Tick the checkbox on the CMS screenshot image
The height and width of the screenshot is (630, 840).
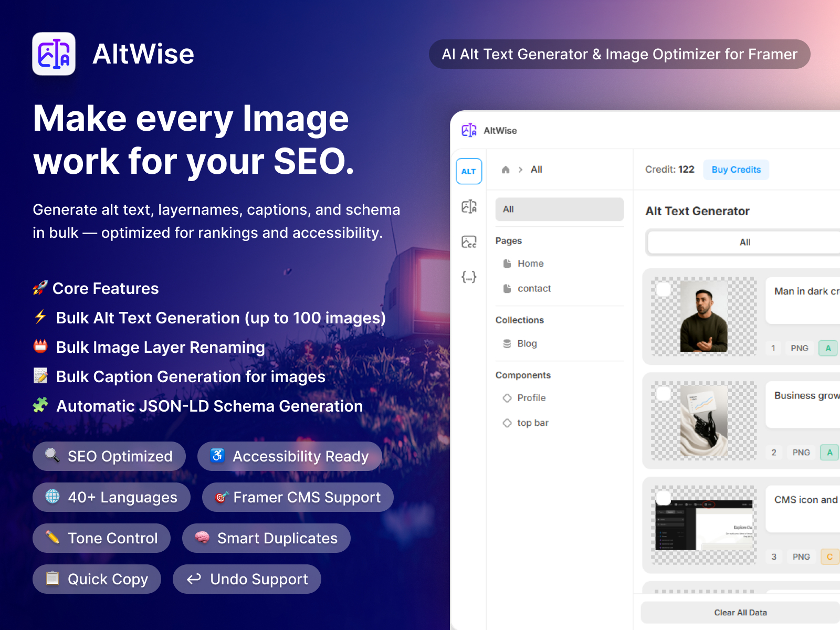(664, 498)
